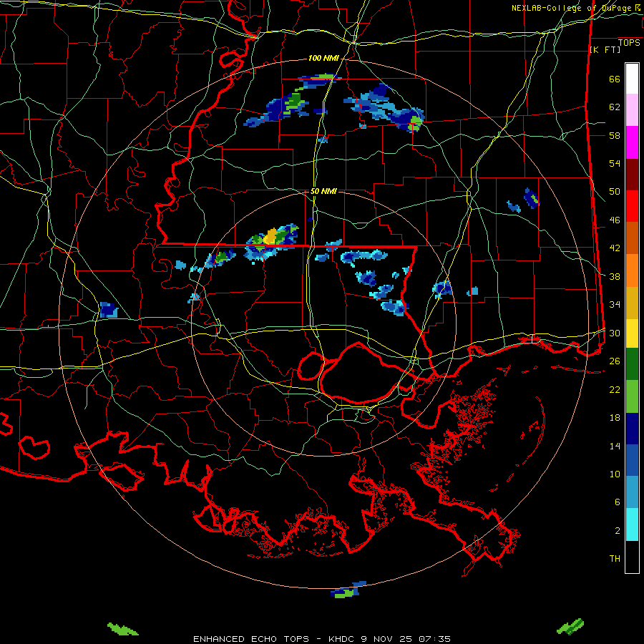This screenshot has height=644, width=644.
Task: Click the "TOPS" legend title
Action: click(629, 43)
